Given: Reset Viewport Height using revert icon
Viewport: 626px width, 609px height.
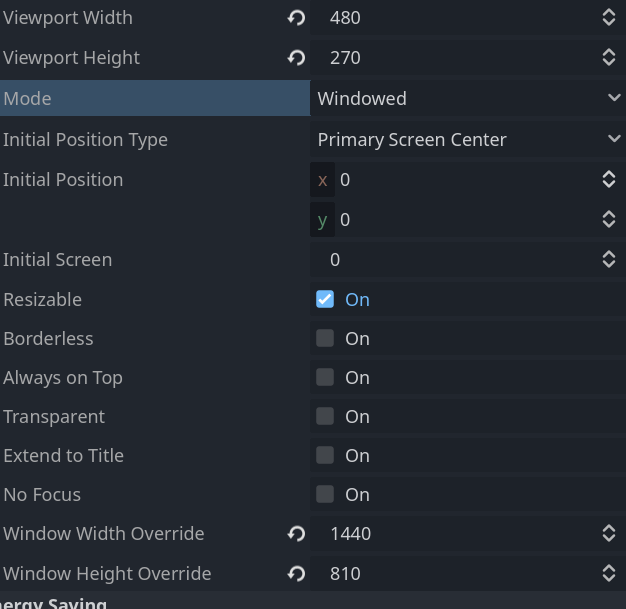Looking at the screenshot, I should click(296, 58).
